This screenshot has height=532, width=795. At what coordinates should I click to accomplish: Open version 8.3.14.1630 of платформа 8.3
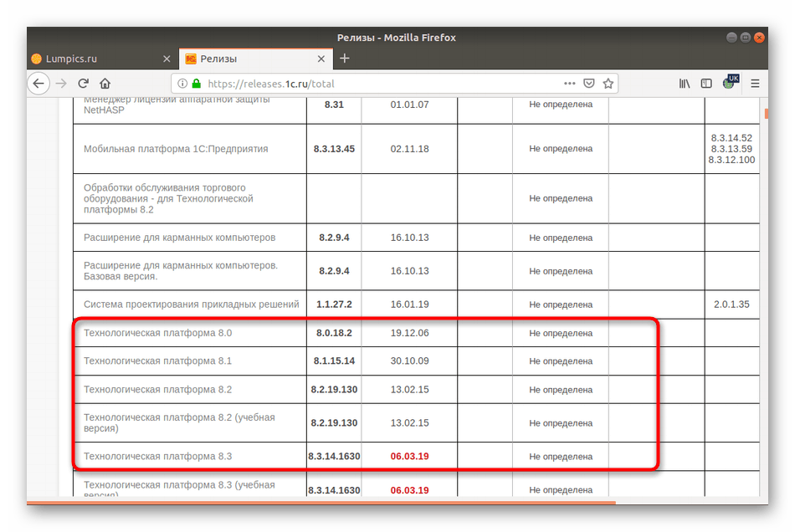point(334,457)
